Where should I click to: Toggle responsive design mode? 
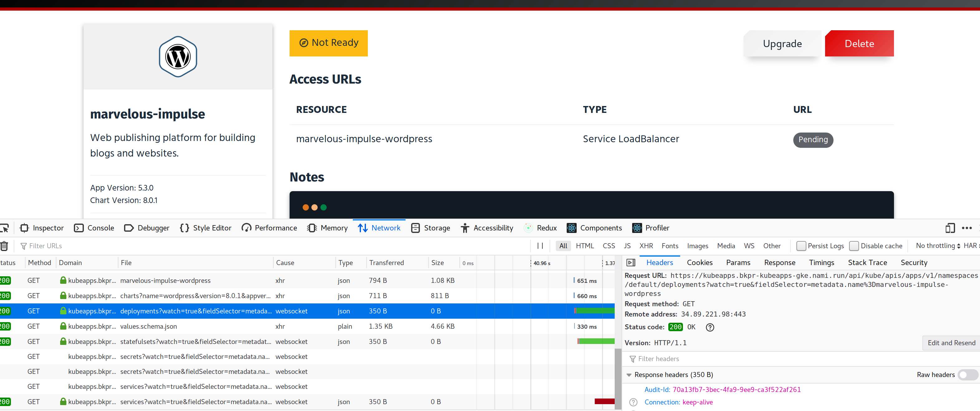click(949, 228)
